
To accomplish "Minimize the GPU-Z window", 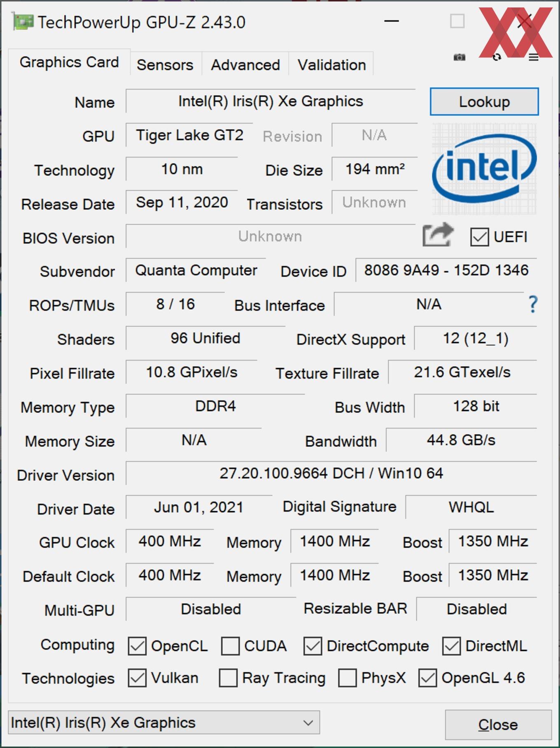I will point(391,21).
